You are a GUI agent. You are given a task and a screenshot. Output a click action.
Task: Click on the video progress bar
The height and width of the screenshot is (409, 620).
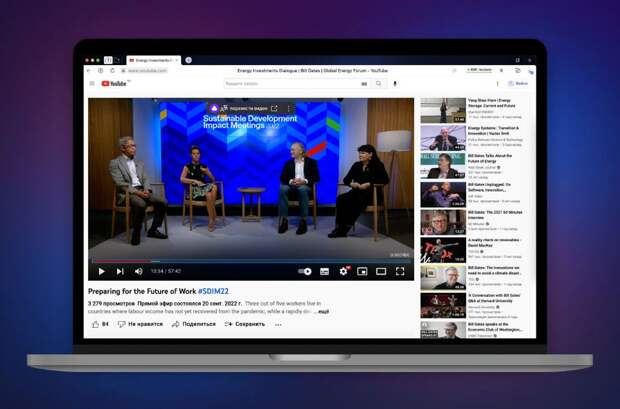tap(250, 261)
